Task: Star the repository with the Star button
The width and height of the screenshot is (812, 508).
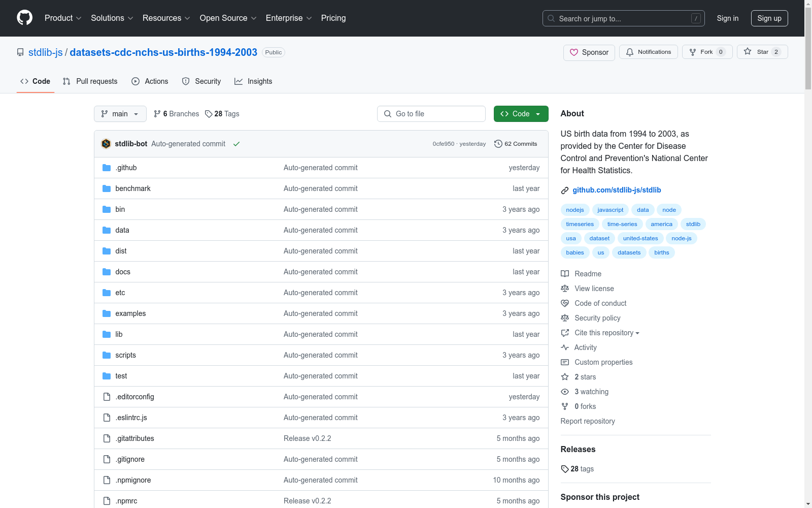Action: click(762, 52)
